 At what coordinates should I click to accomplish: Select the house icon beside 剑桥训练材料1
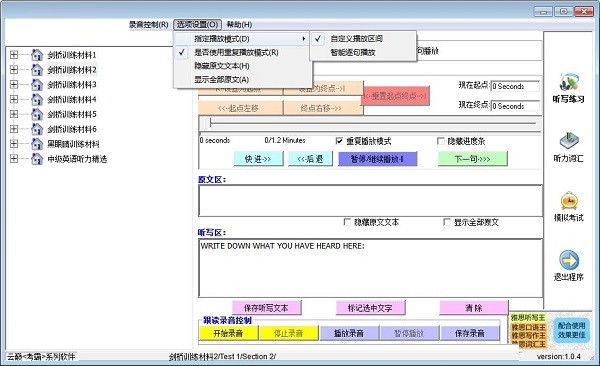pos(37,55)
